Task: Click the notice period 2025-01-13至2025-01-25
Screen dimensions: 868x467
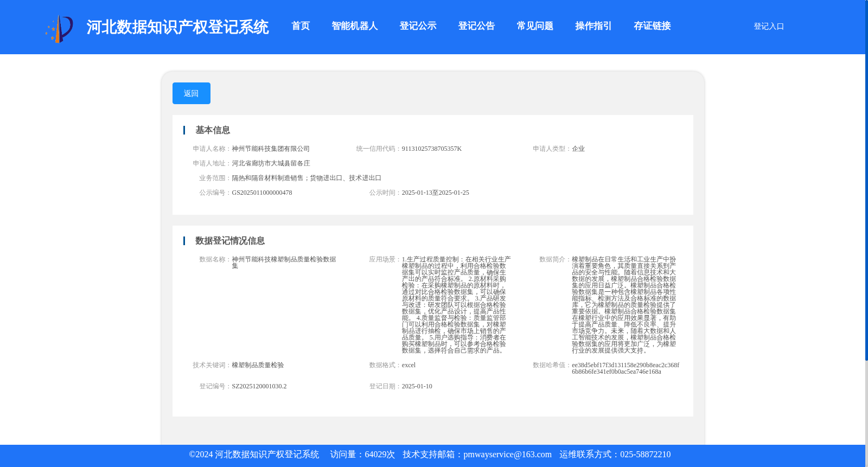Action: click(436, 193)
